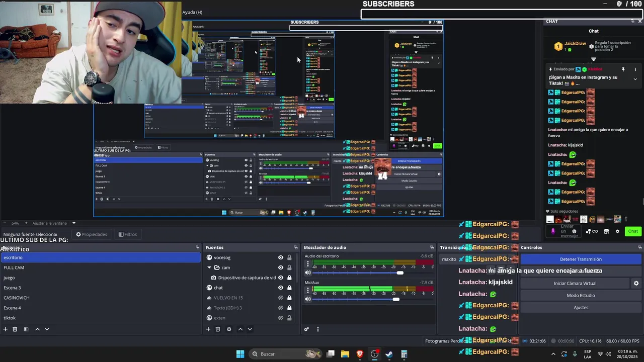Open Brave browser from the taskbar

coord(360,354)
